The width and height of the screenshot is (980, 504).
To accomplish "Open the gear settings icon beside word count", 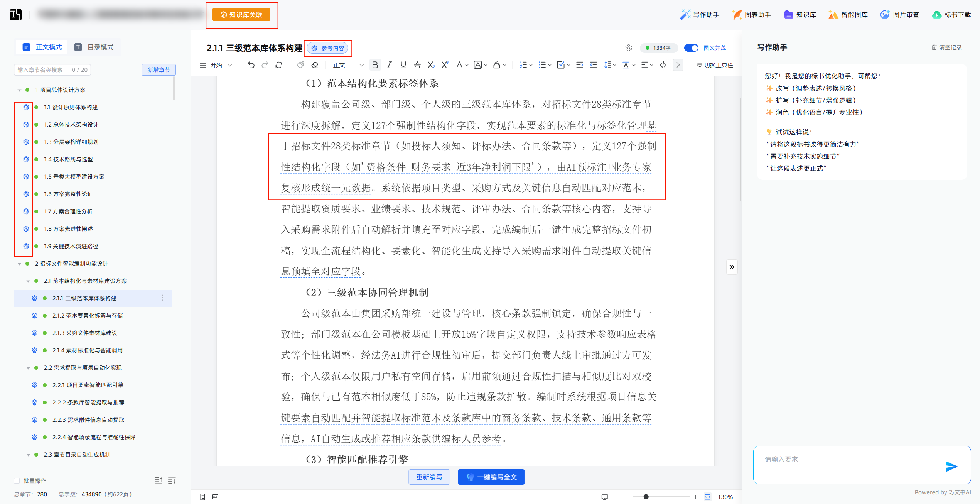I will (x=629, y=48).
